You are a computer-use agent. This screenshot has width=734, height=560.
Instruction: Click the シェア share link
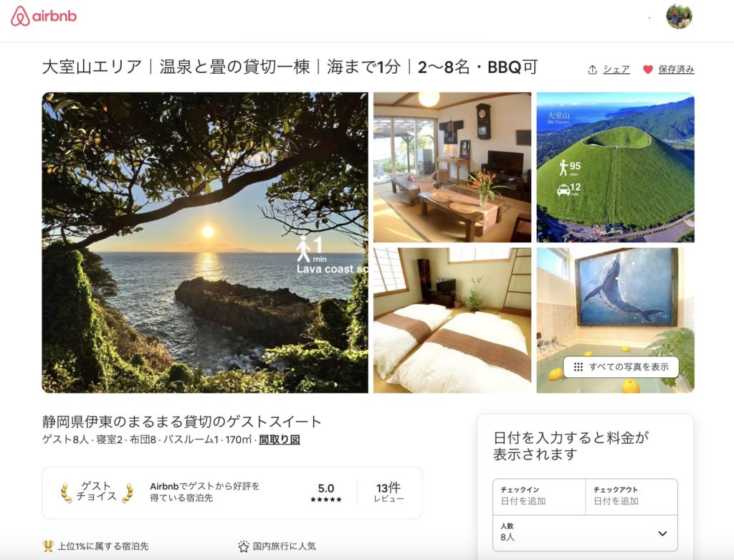(616, 70)
